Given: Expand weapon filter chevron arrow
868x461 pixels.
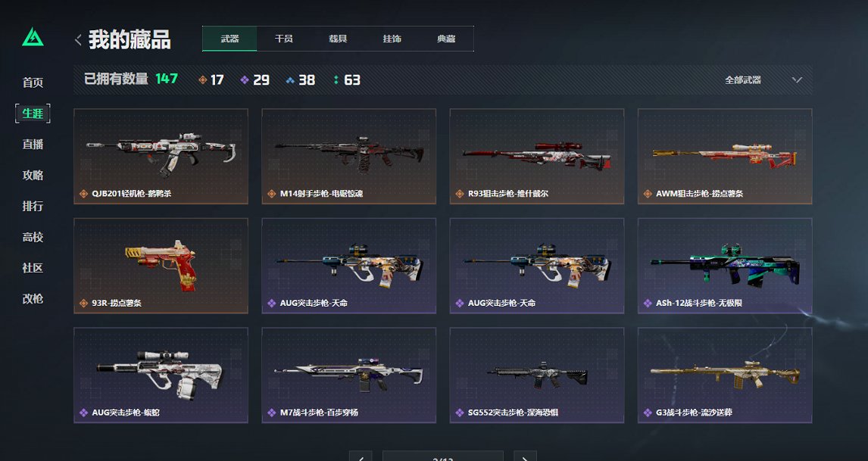Looking at the screenshot, I should (x=797, y=79).
